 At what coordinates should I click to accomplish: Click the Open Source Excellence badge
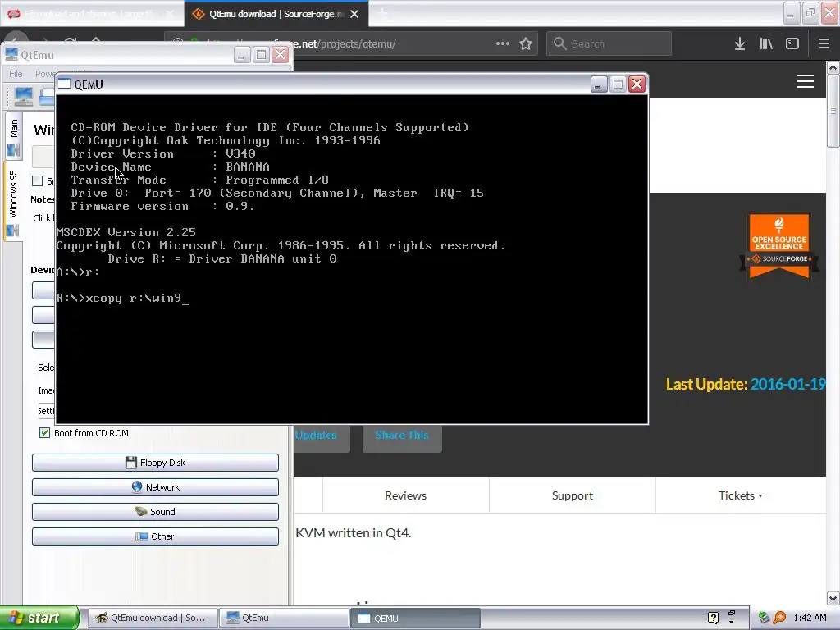click(x=779, y=245)
